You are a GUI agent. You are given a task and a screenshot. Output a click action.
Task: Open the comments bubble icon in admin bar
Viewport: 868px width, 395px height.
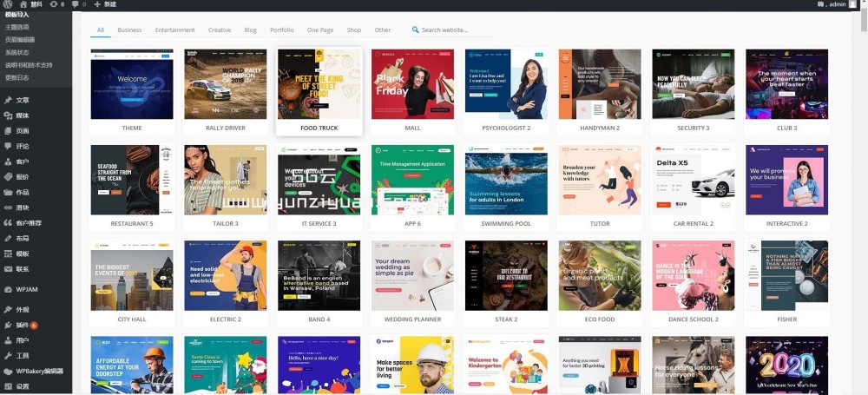tap(75, 4)
